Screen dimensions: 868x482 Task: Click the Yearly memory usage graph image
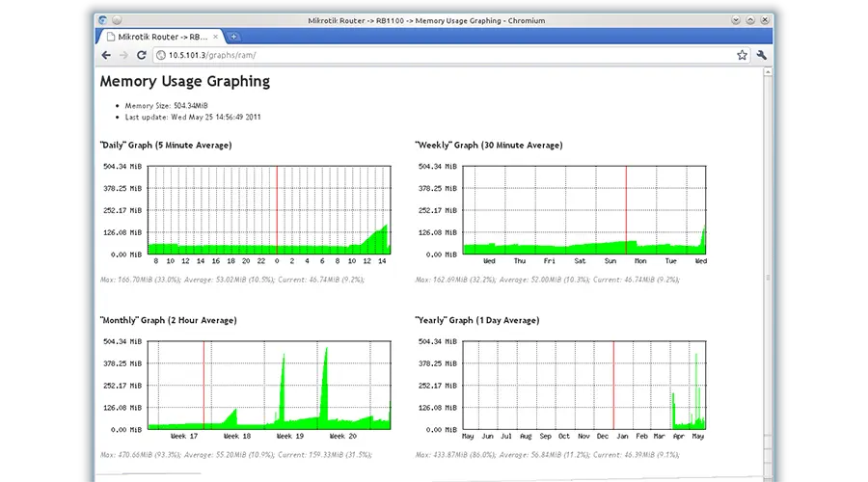click(562, 389)
